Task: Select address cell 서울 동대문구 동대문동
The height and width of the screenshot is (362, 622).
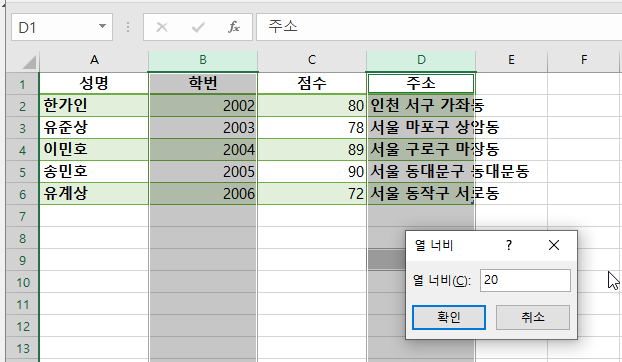Action: click(x=421, y=172)
